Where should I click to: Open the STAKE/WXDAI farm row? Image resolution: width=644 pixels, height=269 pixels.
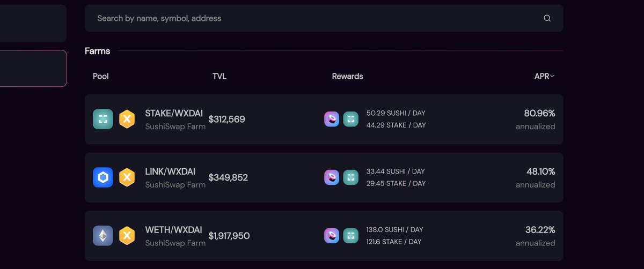pyautogui.click(x=324, y=119)
